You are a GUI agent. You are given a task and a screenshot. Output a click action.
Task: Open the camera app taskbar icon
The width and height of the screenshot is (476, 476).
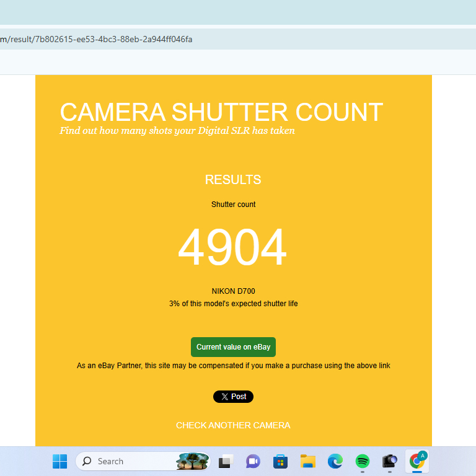coord(390,461)
